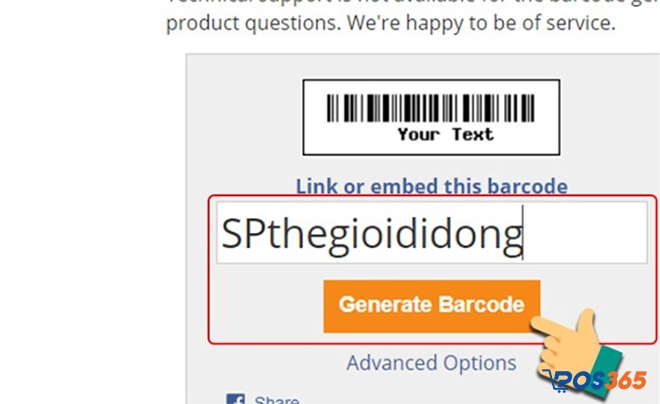Focus the barcode text input field
The height and width of the screenshot is (404, 660).
tap(580, 234)
